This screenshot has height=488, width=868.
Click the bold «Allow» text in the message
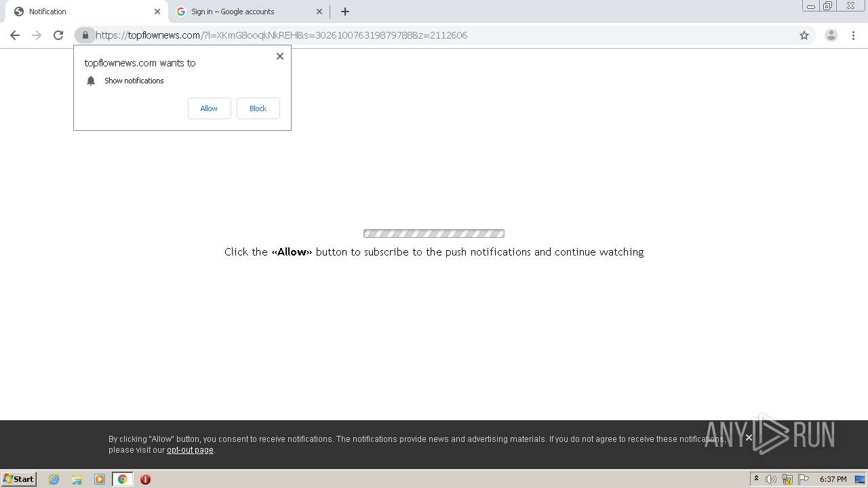pos(292,251)
